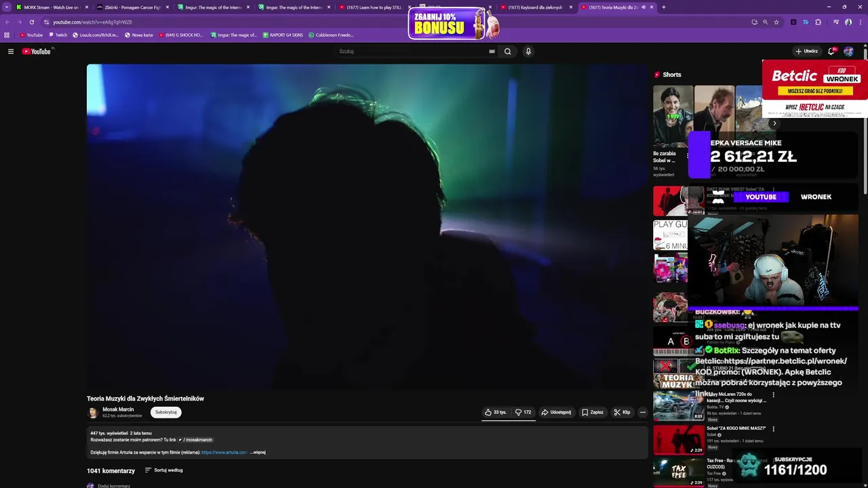Open the McLaren 720s recommended video thumbnail
The image size is (868, 488).
679,405
